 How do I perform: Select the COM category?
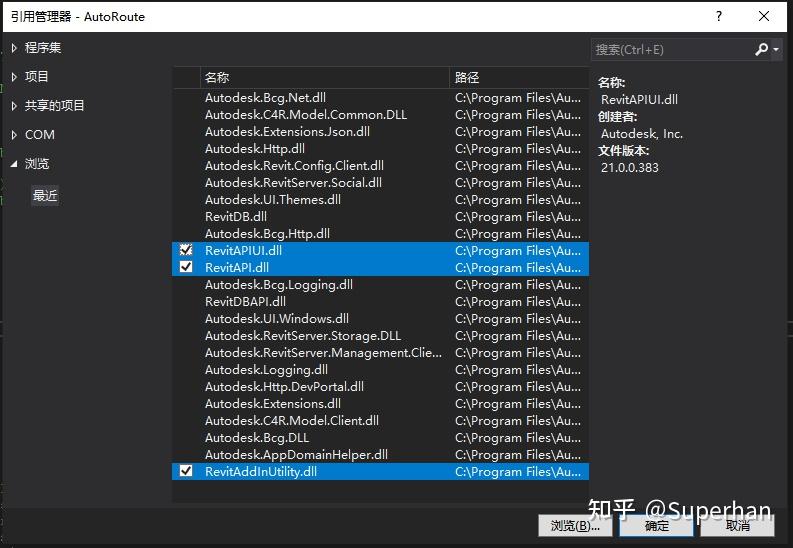[x=39, y=135]
